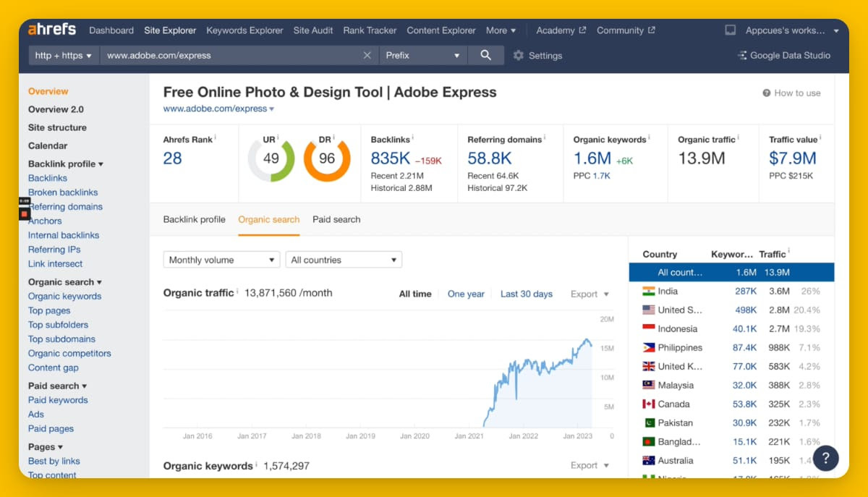Show Last 30 days traffic range

point(527,294)
